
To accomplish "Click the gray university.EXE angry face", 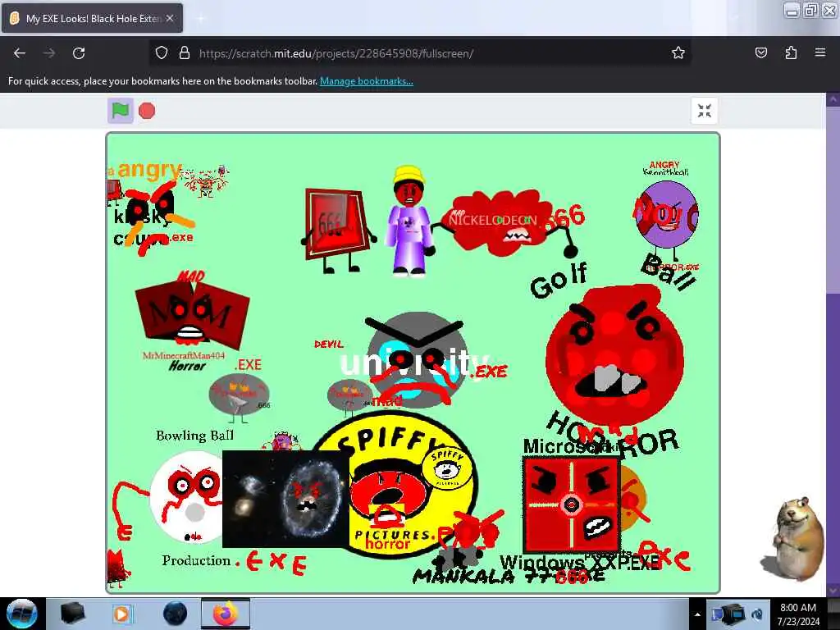I will [x=417, y=360].
